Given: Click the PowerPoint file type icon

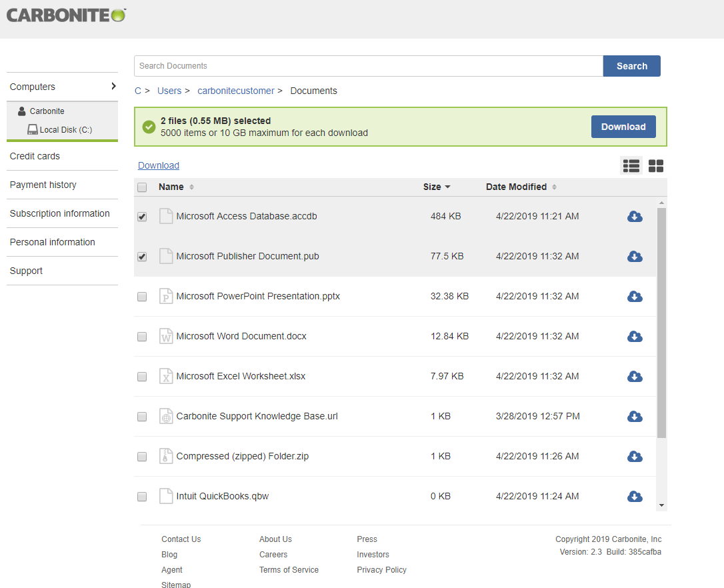Looking at the screenshot, I should [x=166, y=296].
